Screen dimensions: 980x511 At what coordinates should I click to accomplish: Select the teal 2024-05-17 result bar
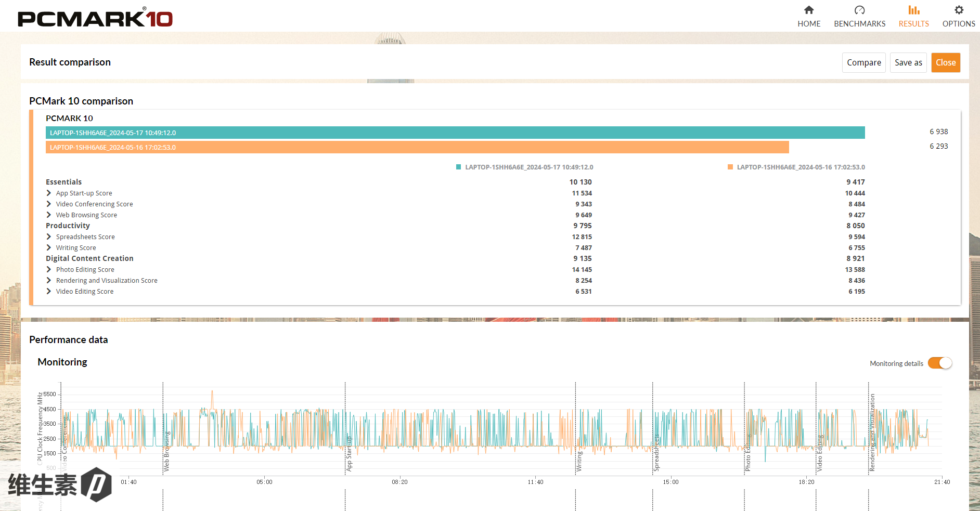click(x=455, y=133)
